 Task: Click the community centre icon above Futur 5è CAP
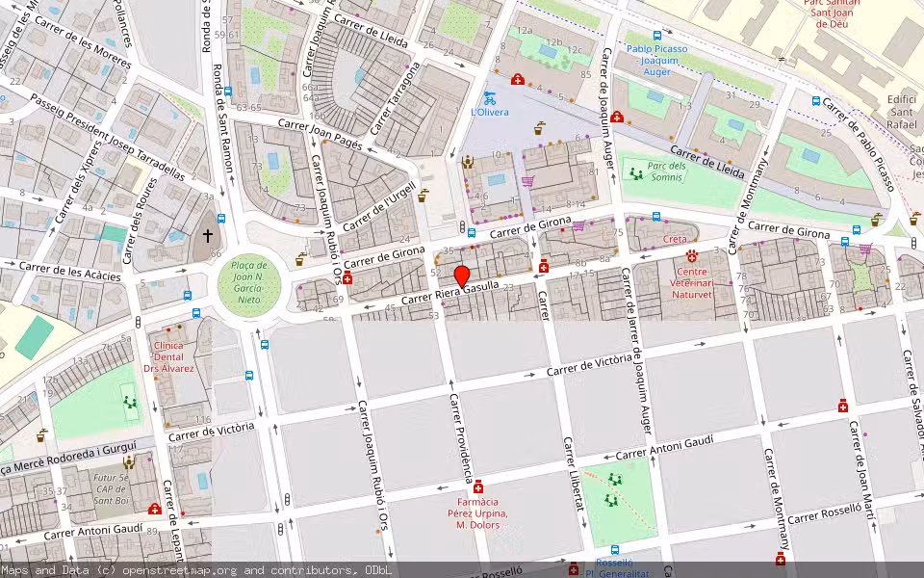(128, 462)
